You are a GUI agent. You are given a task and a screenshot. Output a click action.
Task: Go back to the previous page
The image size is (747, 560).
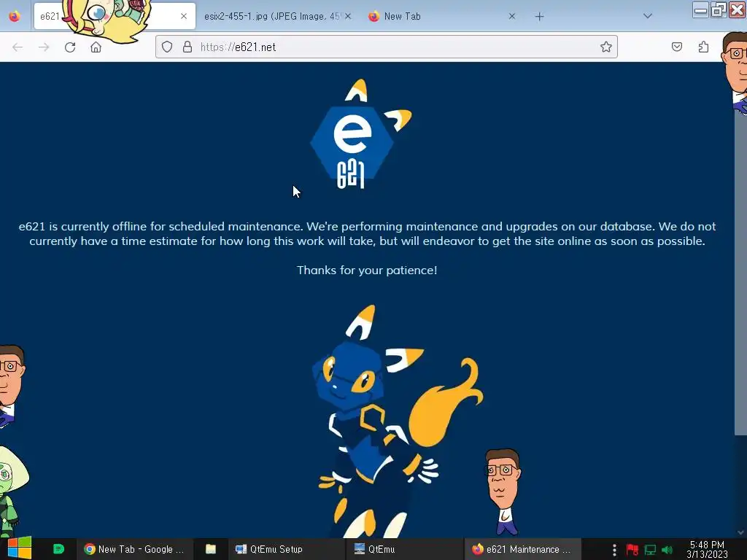18,47
